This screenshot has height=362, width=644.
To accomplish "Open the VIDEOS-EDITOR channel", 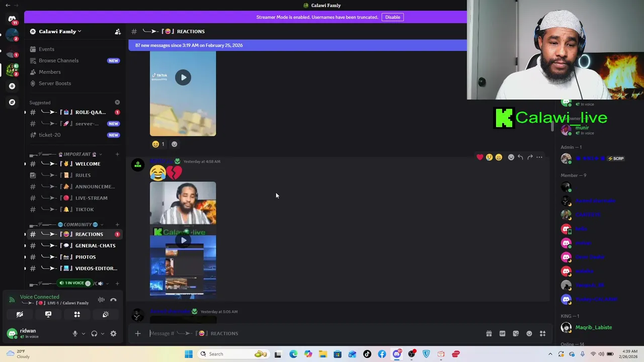I will coord(75,268).
